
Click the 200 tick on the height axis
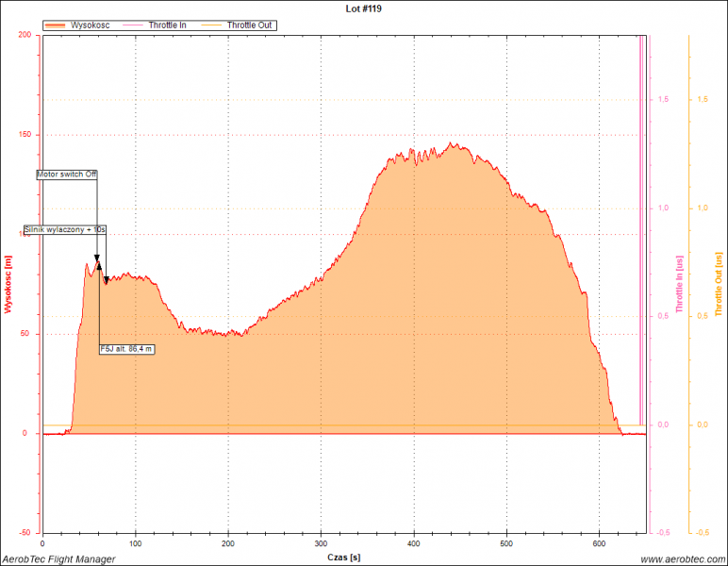click(25, 35)
